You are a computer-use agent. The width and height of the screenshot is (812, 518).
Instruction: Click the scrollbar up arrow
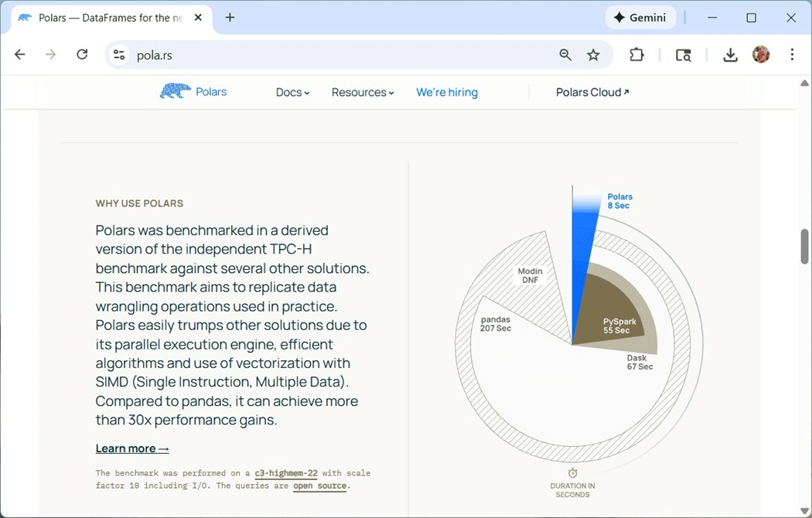[x=804, y=83]
